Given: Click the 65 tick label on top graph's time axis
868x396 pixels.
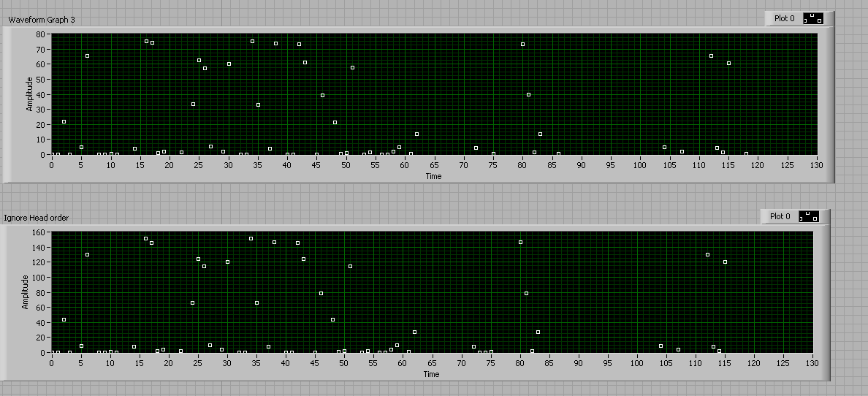Looking at the screenshot, I should tap(434, 166).
